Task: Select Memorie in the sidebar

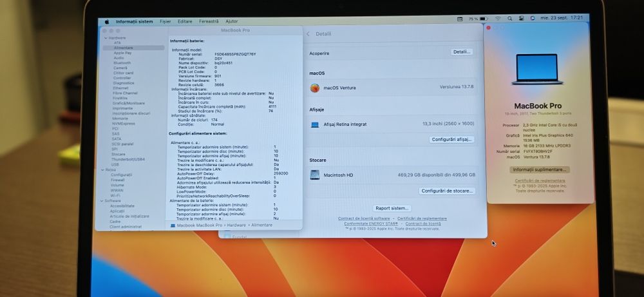Action: [x=120, y=119]
